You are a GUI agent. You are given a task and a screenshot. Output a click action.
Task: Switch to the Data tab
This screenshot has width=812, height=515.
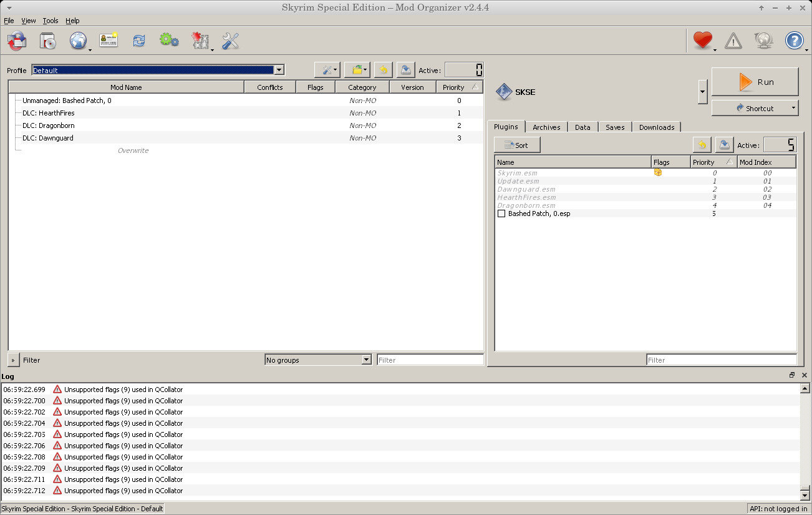coord(582,127)
